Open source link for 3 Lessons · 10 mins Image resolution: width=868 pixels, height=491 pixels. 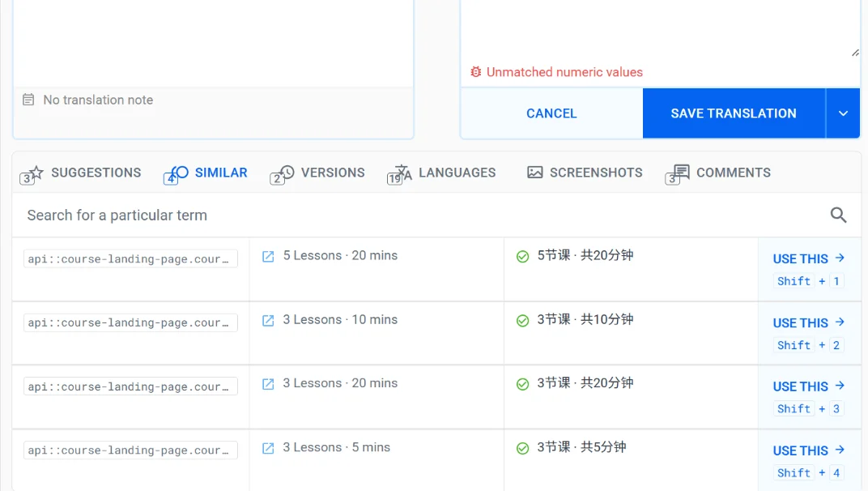[x=268, y=320]
